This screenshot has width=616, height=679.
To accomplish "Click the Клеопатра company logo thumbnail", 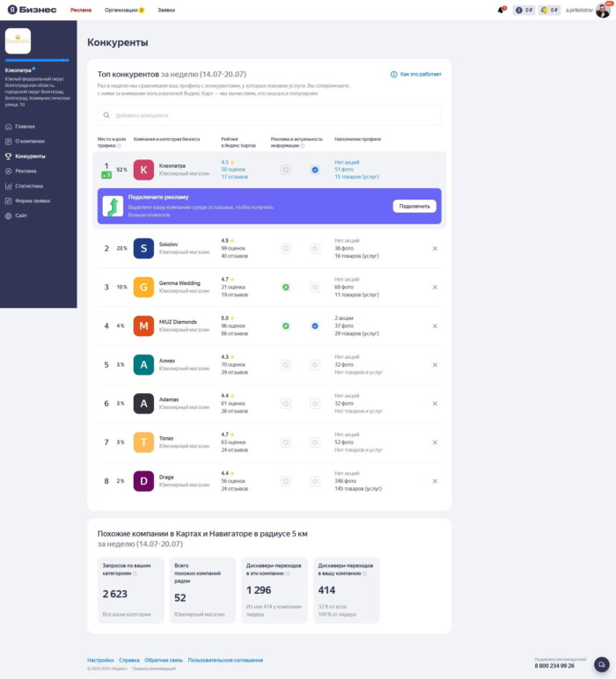I will pyautogui.click(x=18, y=40).
